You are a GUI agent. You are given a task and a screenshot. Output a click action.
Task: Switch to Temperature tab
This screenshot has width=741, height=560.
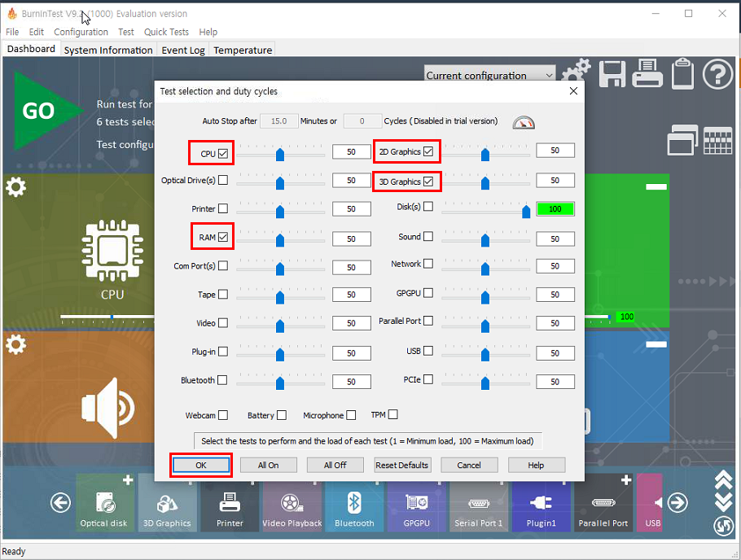[x=243, y=50]
